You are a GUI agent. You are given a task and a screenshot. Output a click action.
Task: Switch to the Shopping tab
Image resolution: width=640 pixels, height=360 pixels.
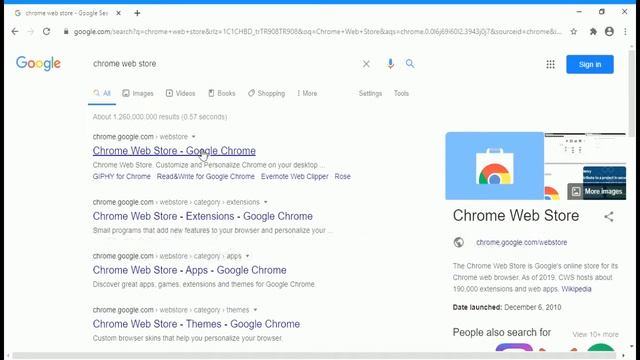pyautogui.click(x=266, y=93)
